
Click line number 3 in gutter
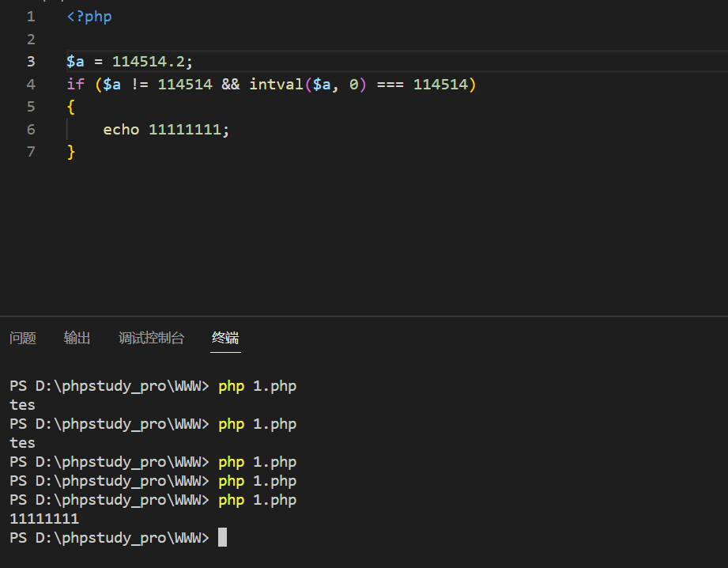(31, 62)
